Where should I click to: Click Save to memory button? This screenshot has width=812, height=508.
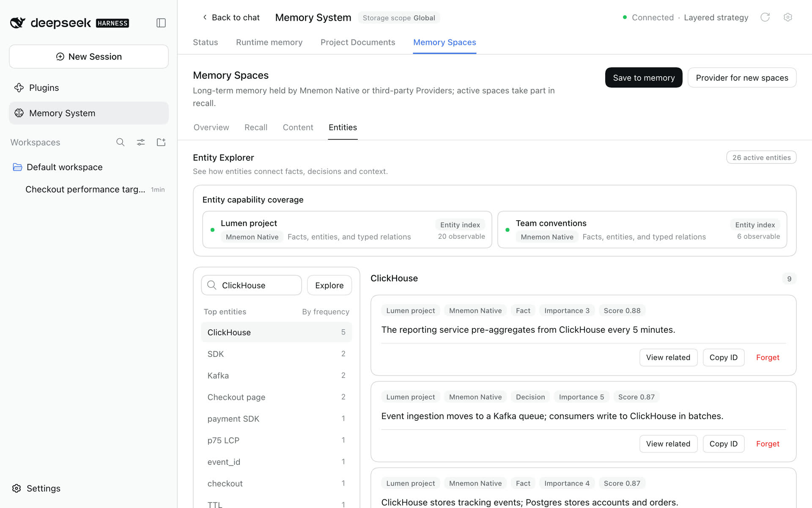(644, 77)
